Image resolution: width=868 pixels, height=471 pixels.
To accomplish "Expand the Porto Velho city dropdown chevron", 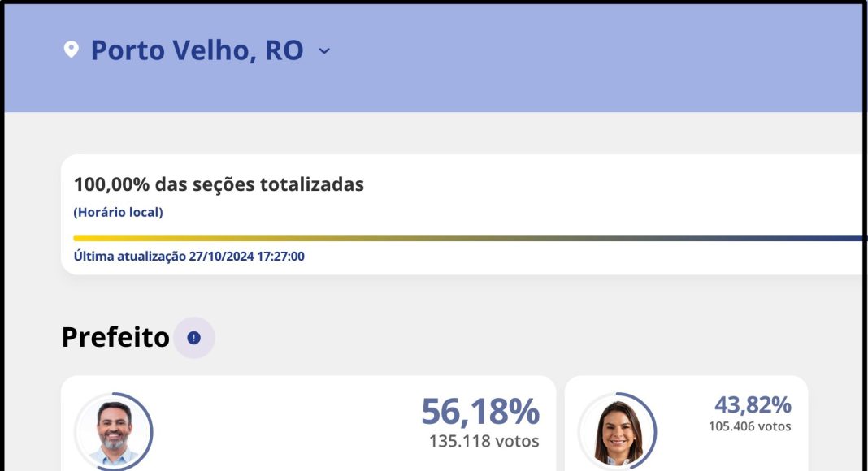I will pos(324,51).
